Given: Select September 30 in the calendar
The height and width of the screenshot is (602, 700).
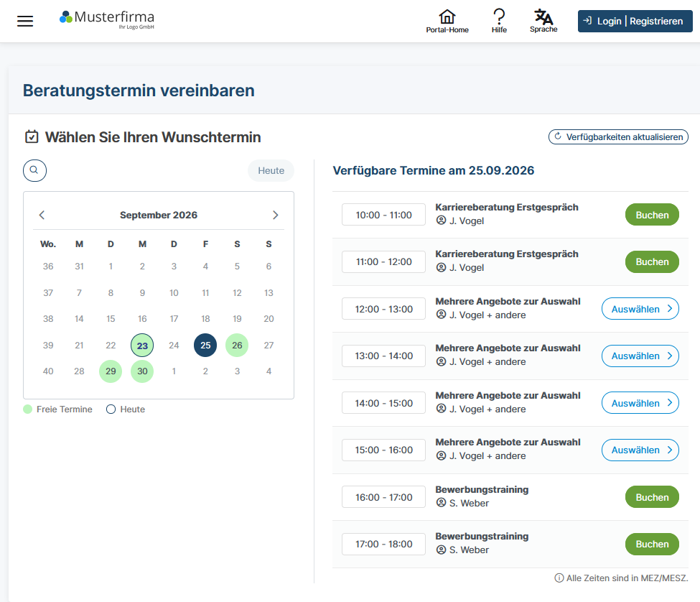Looking at the screenshot, I should pyautogui.click(x=142, y=371).
